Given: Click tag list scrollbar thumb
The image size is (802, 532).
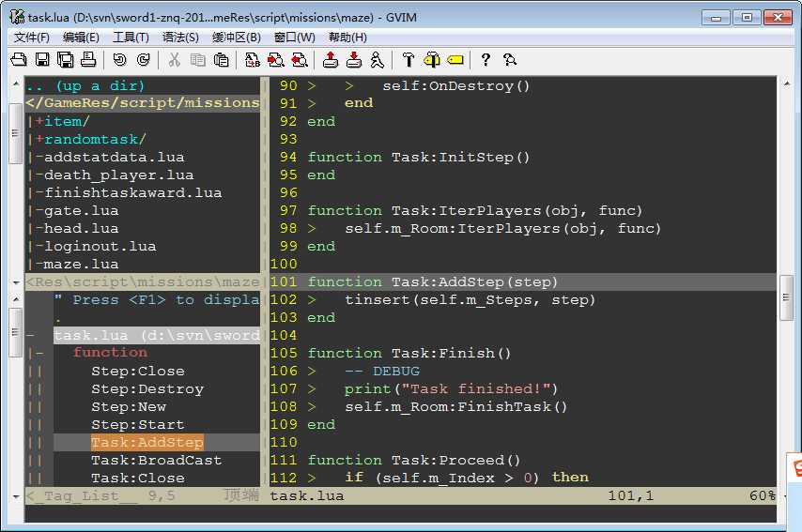Looking at the screenshot, I should tap(16, 332).
